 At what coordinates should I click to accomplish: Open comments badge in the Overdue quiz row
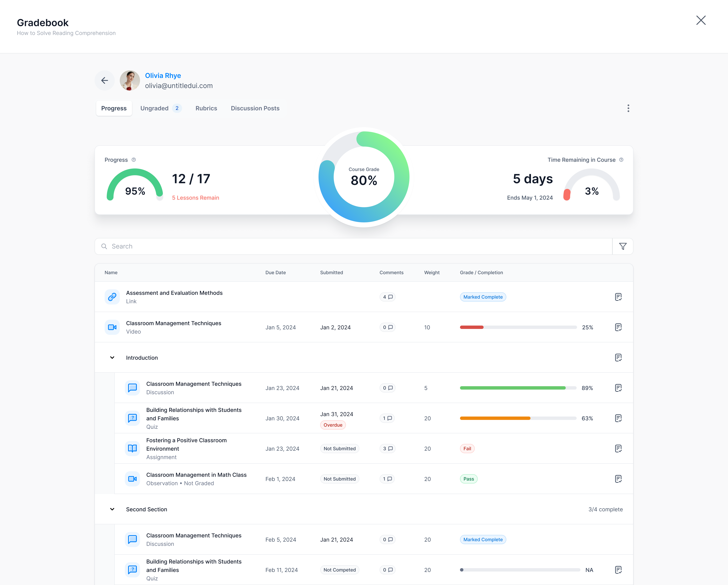tap(387, 418)
